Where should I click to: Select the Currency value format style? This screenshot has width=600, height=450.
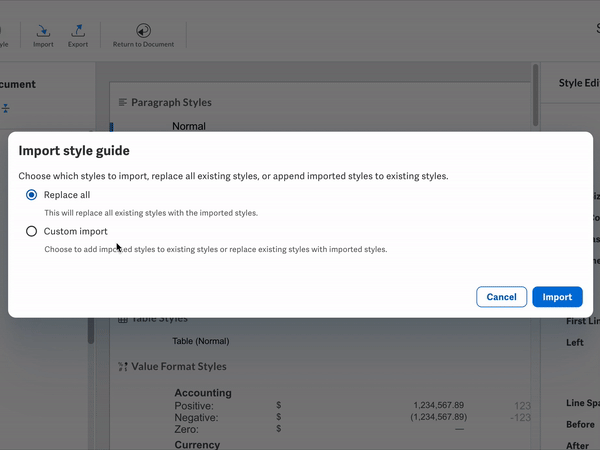click(198, 444)
